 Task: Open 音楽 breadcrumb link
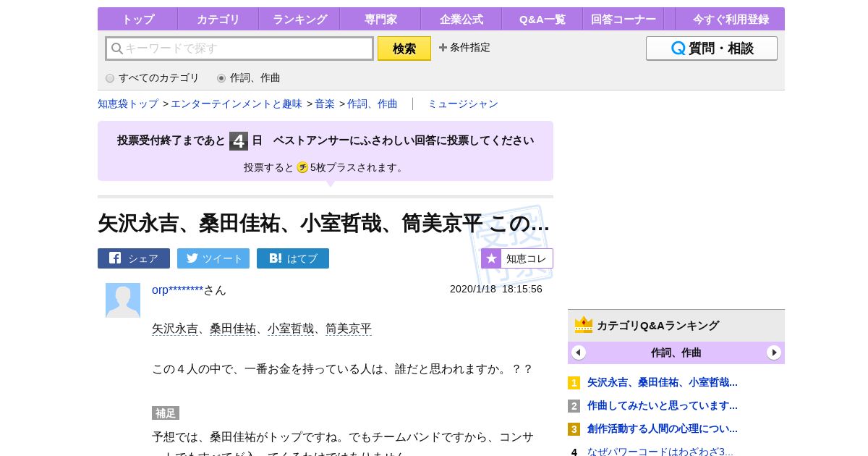325,104
